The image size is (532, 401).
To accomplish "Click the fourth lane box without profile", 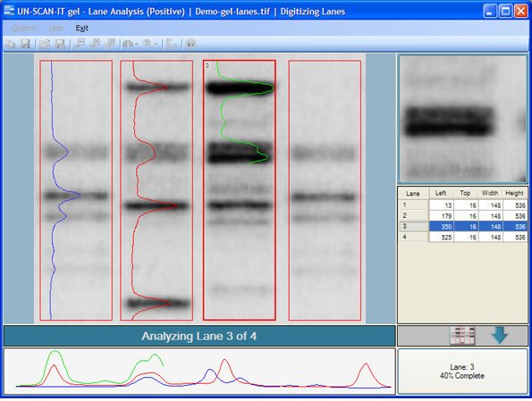I will click(325, 190).
